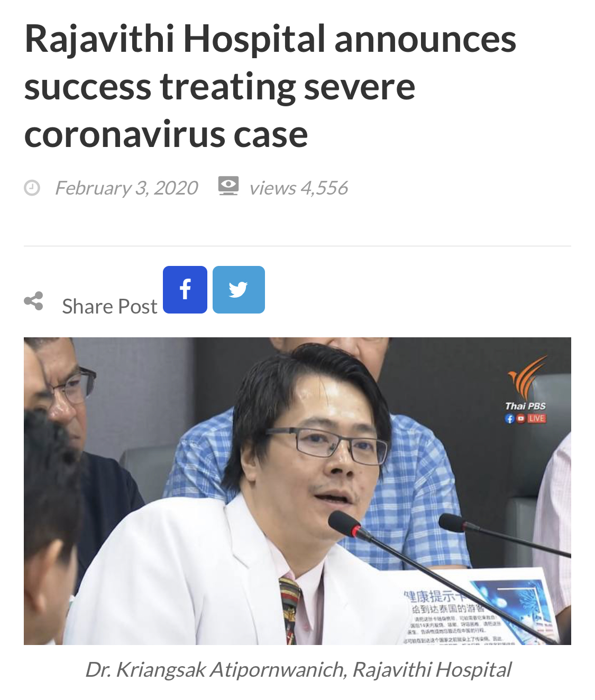Tap the Thai PBS logo watermark

pos(526,383)
